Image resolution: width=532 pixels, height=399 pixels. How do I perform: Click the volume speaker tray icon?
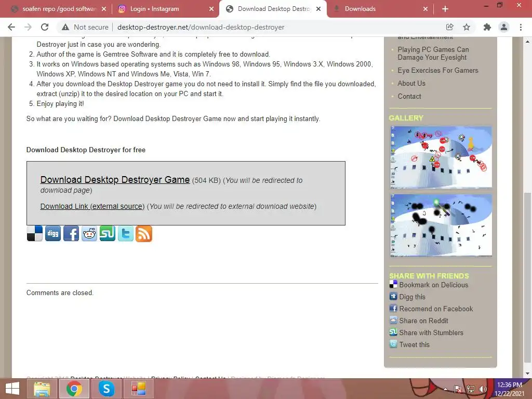(483, 389)
